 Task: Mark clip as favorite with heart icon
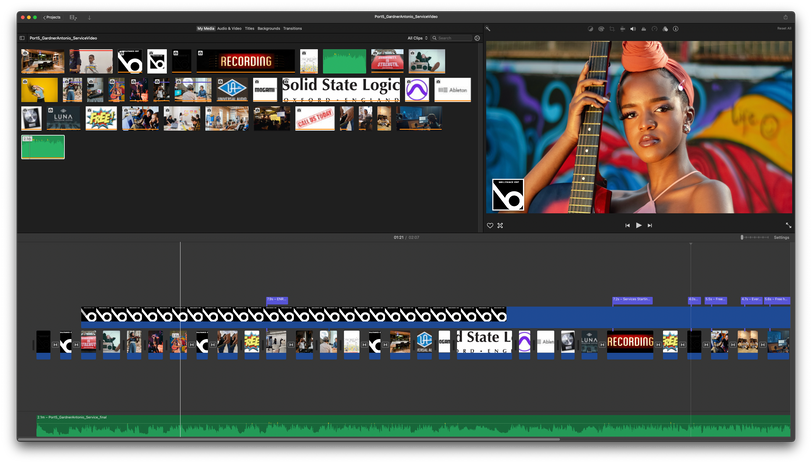490,226
